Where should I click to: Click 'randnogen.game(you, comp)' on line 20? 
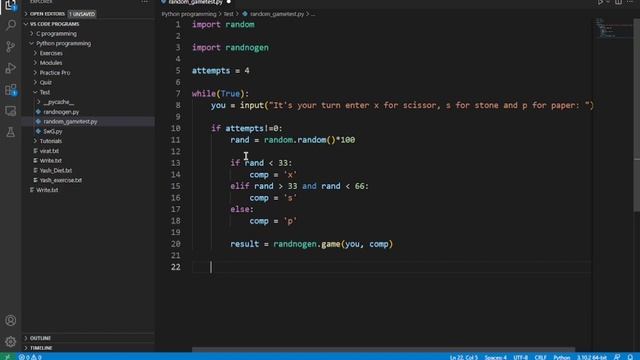coord(333,244)
